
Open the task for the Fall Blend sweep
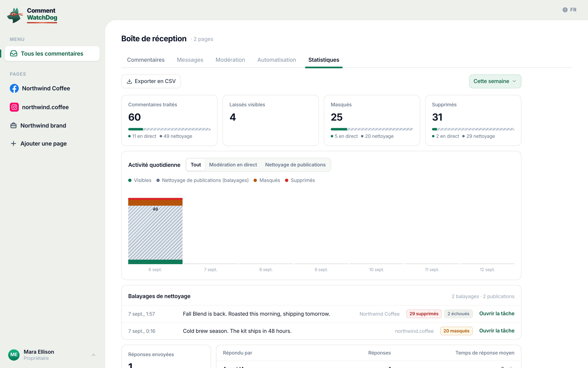[x=497, y=313]
